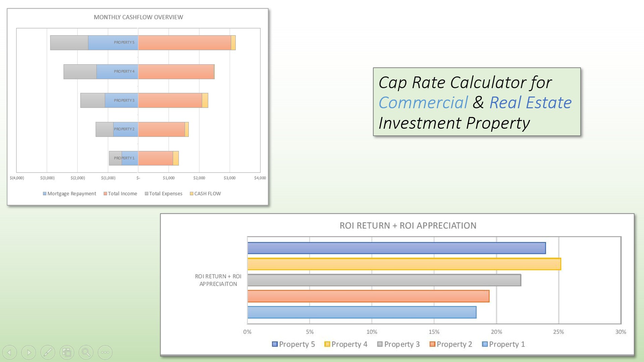Go to the previous slide arrow
Image resolution: width=644 pixels, height=362 pixels.
[10, 352]
